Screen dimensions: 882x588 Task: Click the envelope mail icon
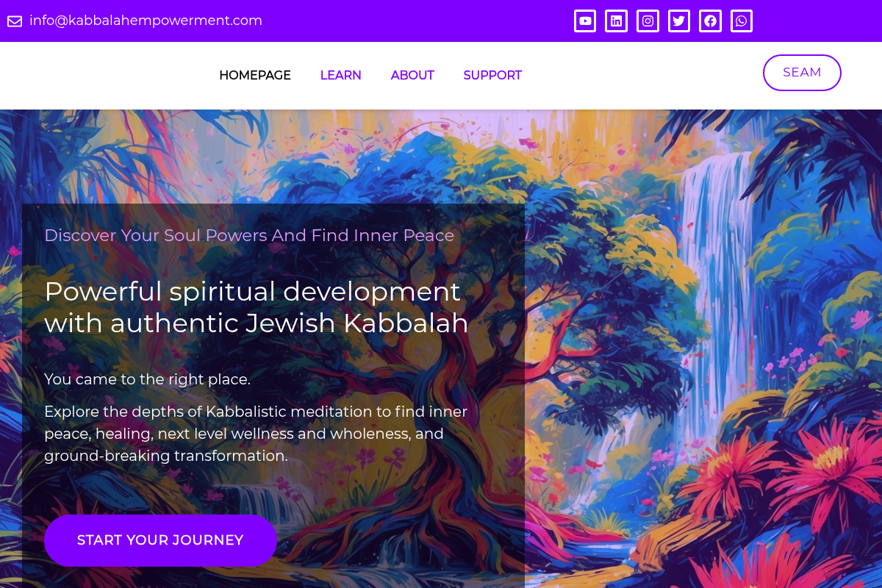pyautogui.click(x=15, y=21)
